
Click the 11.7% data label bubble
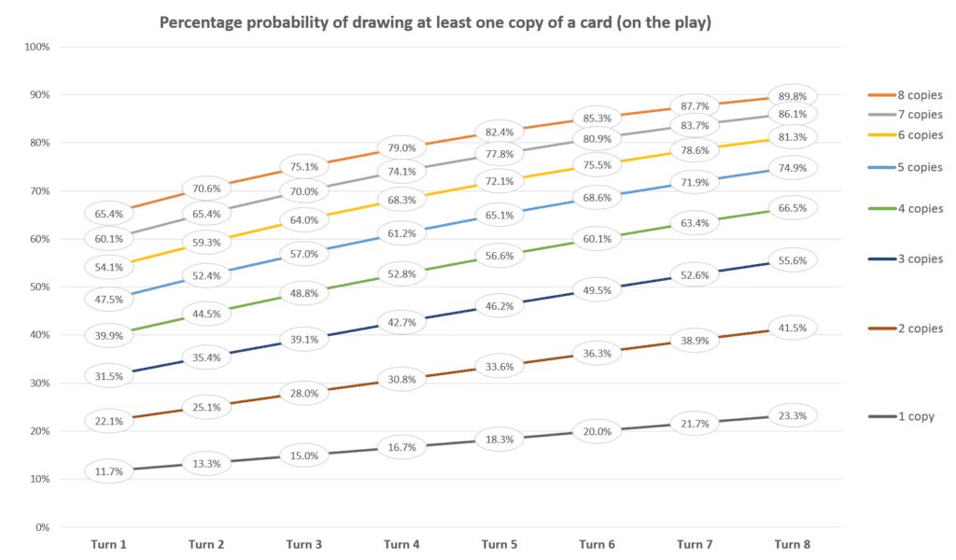pos(109,471)
